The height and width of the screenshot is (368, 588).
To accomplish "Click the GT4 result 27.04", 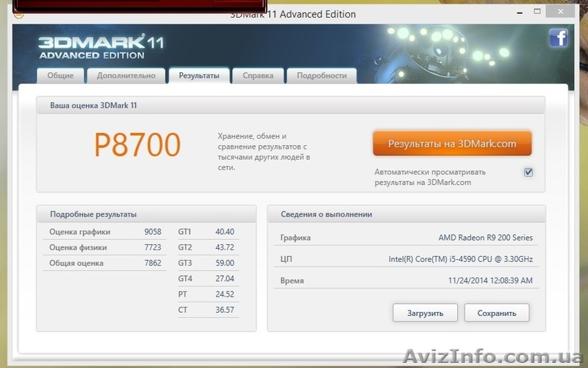I will tap(225, 279).
